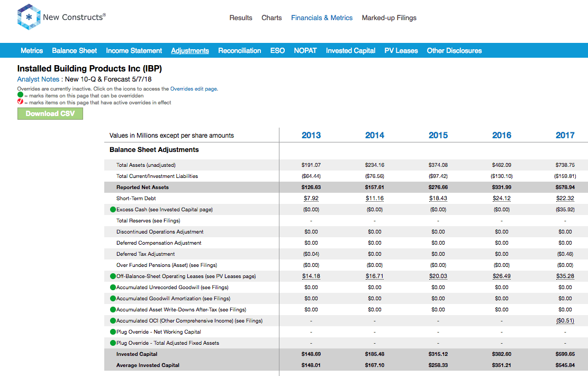588x376 pixels.
Task: Click 2017 operating leases value $35.28
Action: tap(565, 276)
